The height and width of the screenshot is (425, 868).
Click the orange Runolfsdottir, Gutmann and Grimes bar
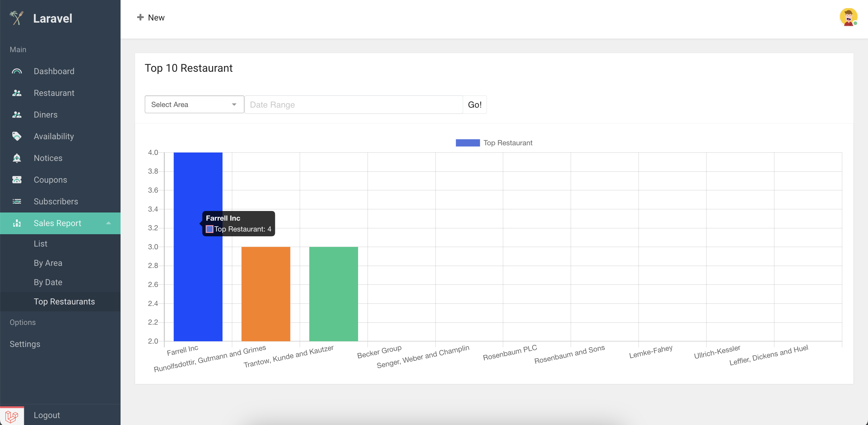point(266,294)
